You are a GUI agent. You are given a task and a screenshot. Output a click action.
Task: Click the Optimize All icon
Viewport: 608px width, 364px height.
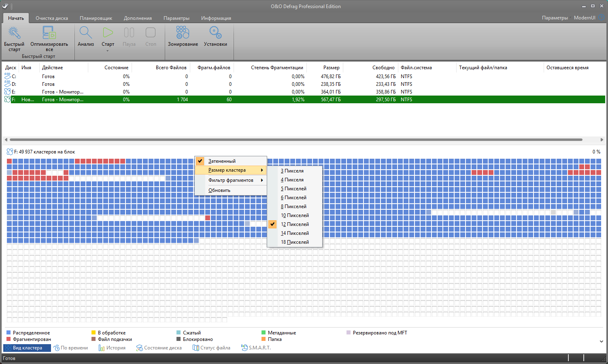49,33
